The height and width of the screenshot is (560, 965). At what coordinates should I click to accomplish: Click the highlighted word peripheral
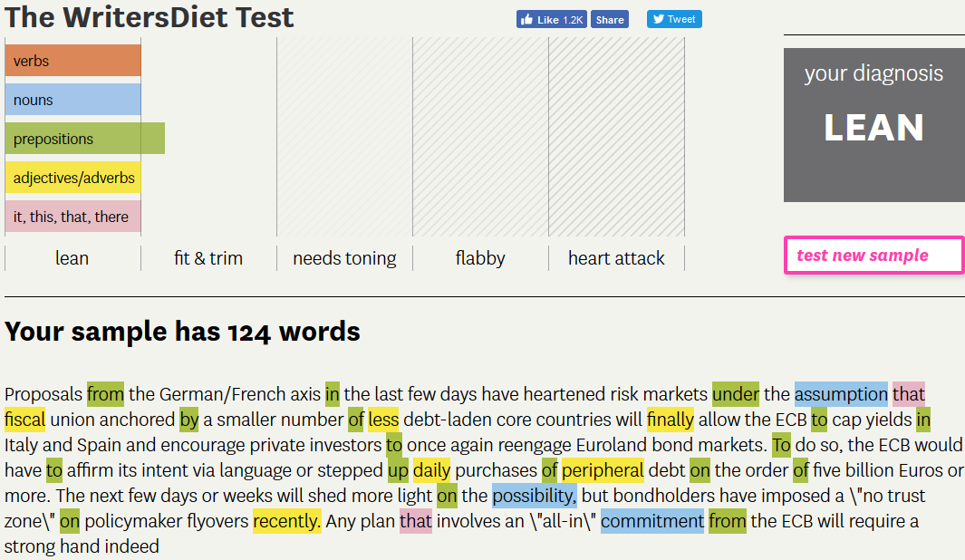tap(603, 470)
